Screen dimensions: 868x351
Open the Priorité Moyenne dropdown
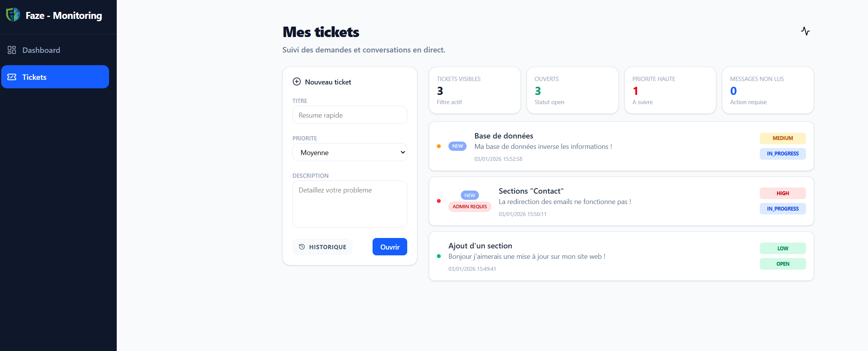tap(349, 152)
